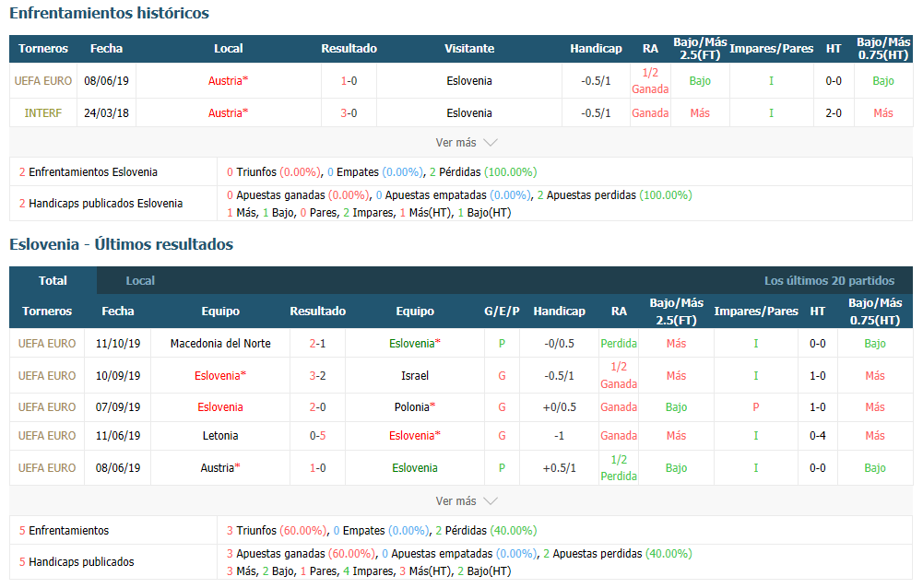This screenshot has height=588, width=923.
Task: Open Austria in the 24/03/18 INTERF row
Action: coord(229,113)
